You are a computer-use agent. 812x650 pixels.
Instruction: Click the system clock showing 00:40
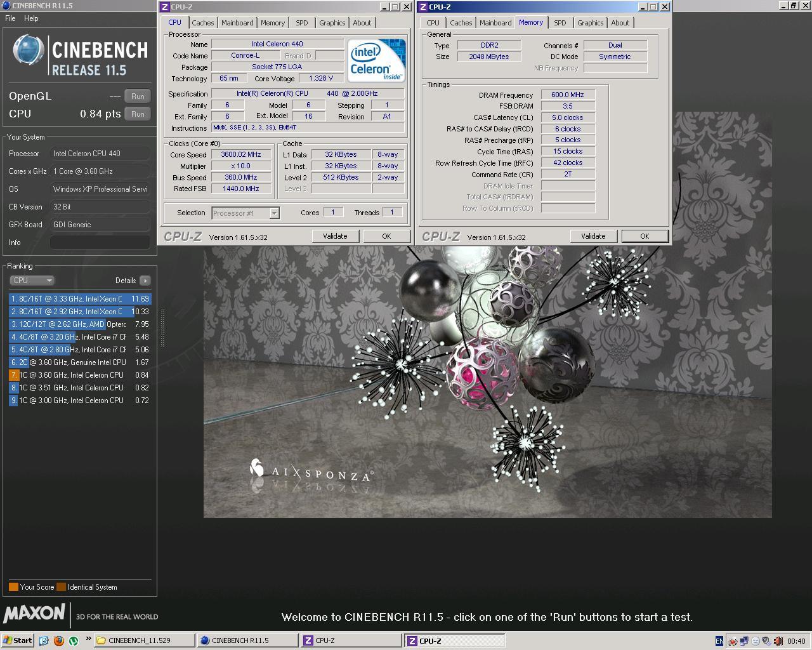click(x=796, y=641)
